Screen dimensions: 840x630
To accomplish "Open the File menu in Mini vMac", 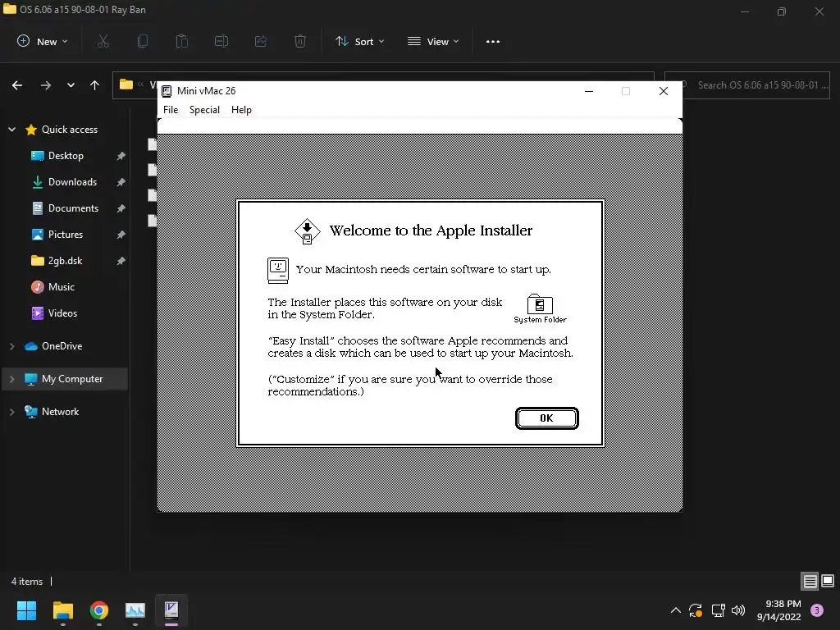I will [x=171, y=110].
